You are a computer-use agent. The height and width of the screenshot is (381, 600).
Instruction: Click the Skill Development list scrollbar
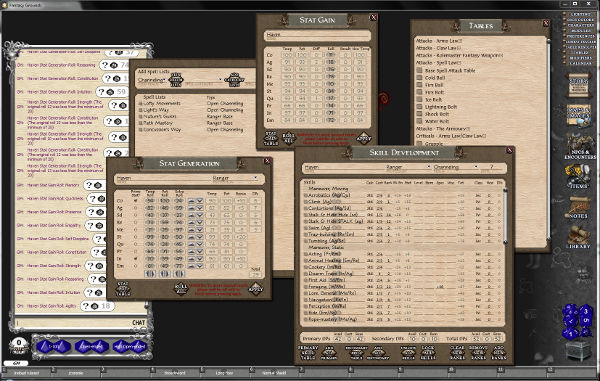[505, 217]
